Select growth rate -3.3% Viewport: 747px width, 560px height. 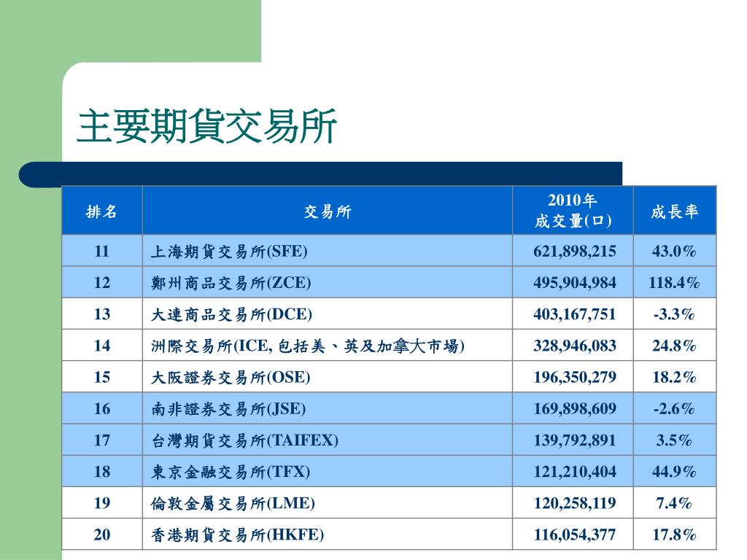click(674, 314)
